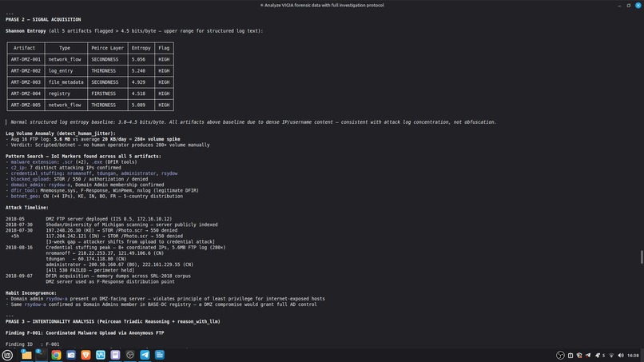The height and width of the screenshot is (362, 644).
Task: Click the 2018-09-07 timeline date
Action: (19, 276)
